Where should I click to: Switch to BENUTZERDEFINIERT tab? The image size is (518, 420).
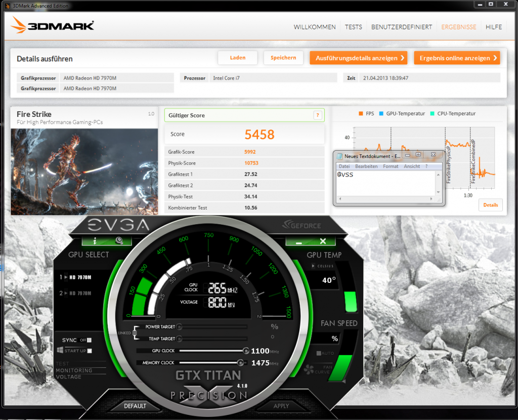(401, 27)
